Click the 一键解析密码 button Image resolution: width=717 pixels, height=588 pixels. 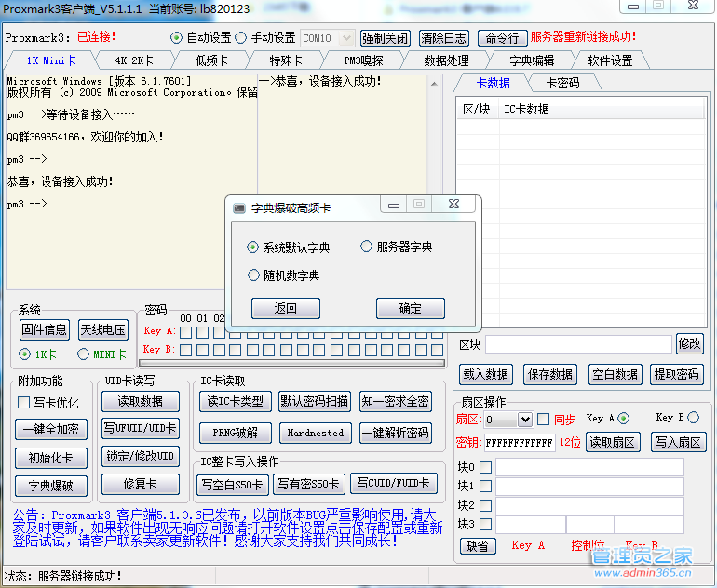396,433
